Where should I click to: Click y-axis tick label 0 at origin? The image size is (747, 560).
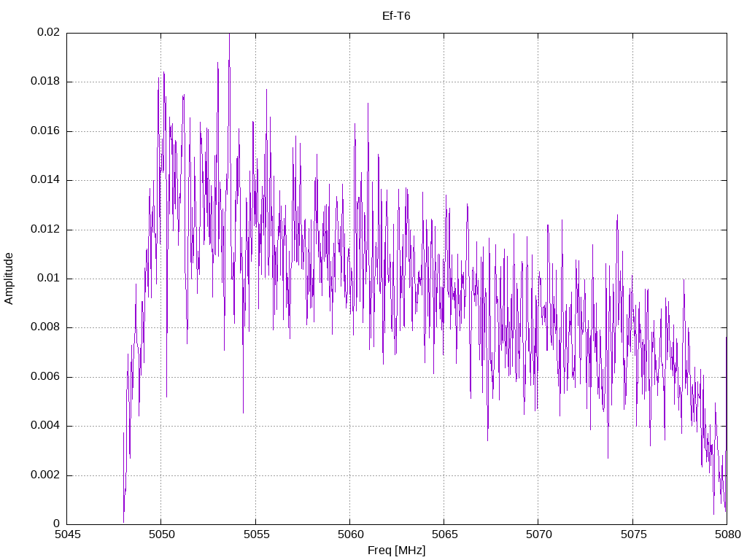click(x=57, y=524)
